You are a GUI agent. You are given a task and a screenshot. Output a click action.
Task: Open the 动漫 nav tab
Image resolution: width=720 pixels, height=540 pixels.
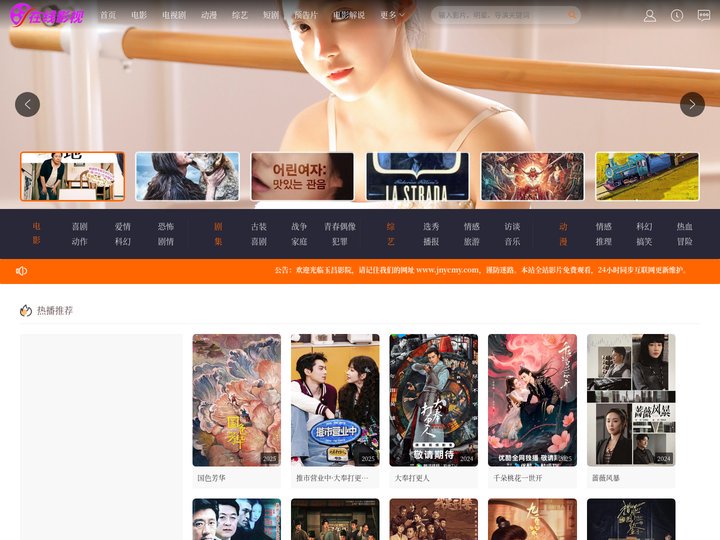coord(209,15)
